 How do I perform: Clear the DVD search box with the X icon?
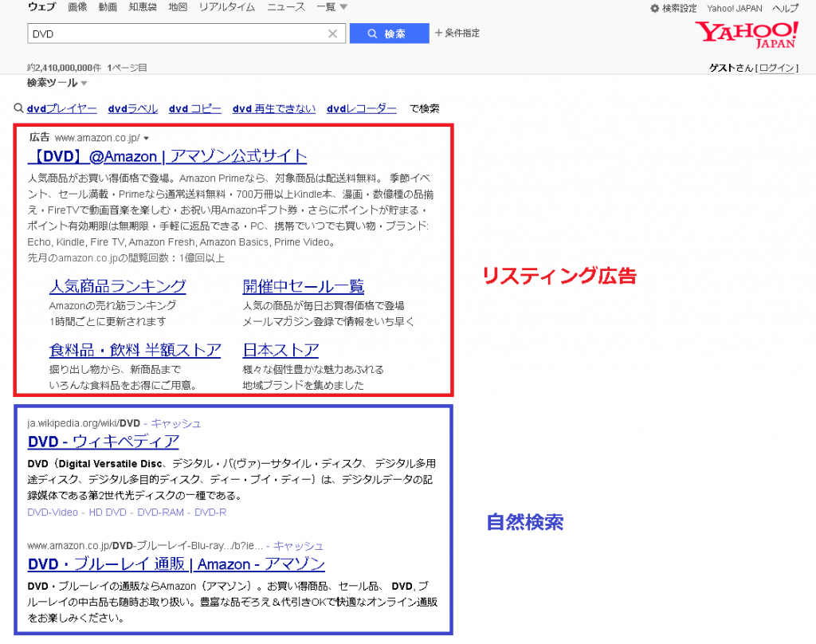(332, 33)
